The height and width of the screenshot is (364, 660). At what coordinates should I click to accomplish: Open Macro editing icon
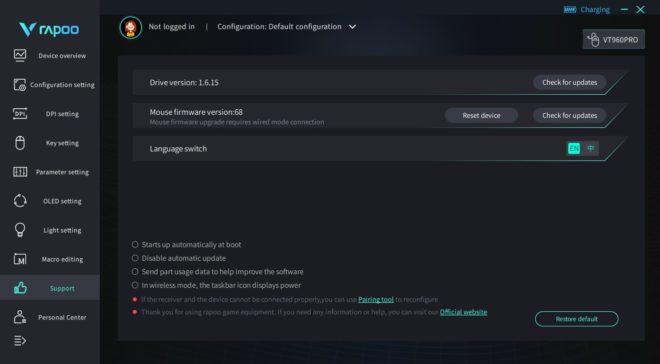coord(20,259)
